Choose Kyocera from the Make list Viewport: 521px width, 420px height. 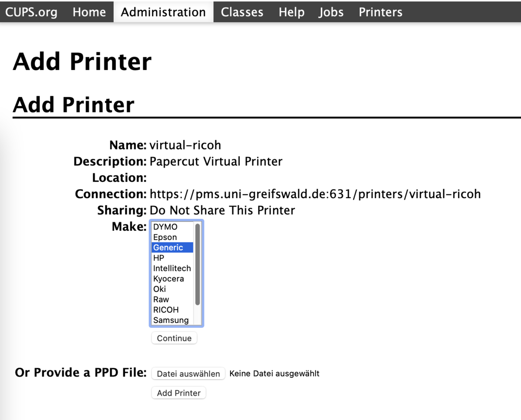pyautogui.click(x=168, y=279)
